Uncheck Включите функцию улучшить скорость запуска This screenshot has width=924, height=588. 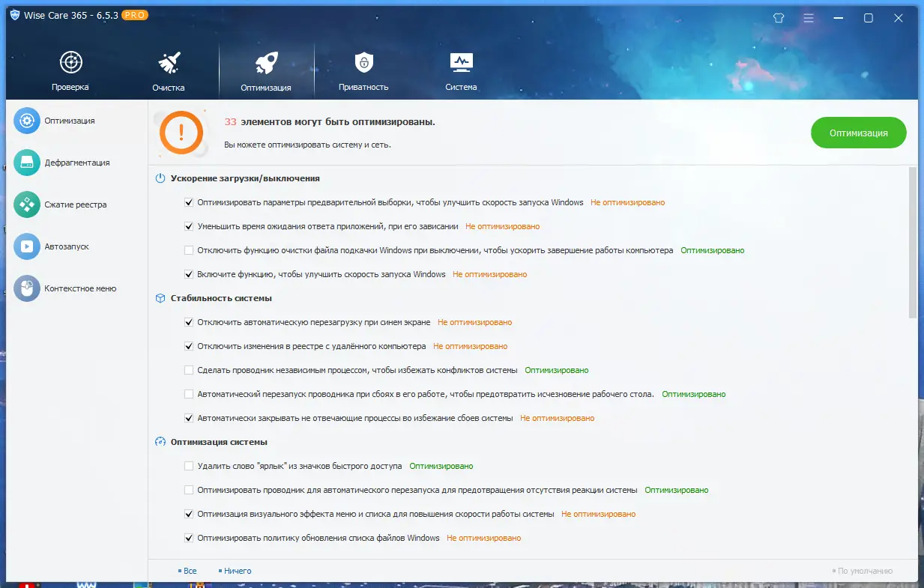tap(189, 274)
